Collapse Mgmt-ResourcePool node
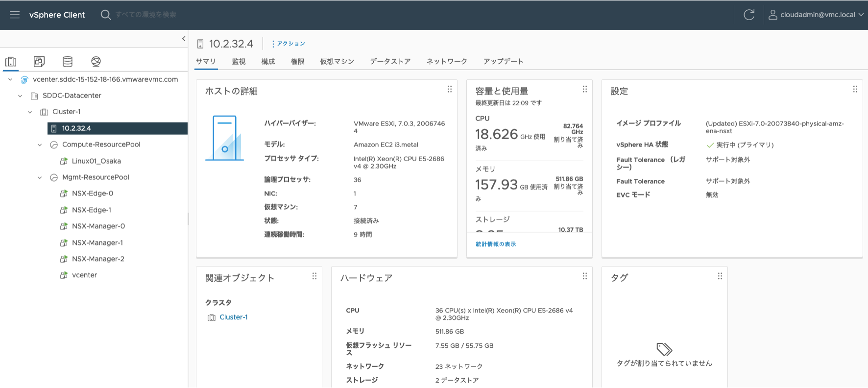Screen dimensions: 868x388 40,178
